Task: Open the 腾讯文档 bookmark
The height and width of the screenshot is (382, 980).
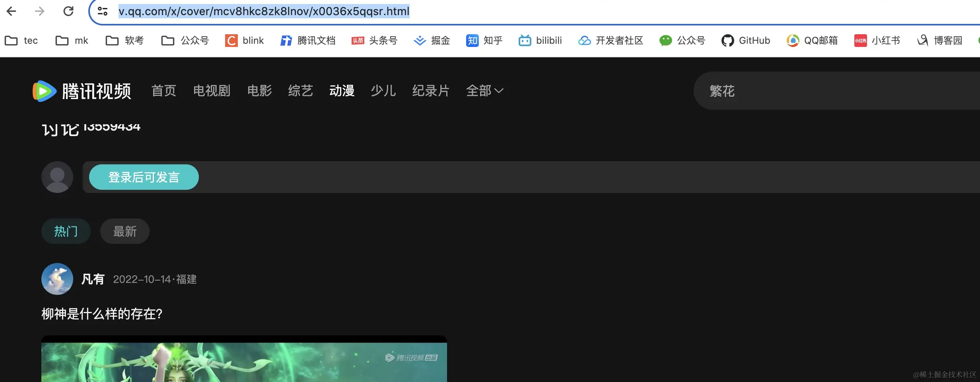Action: 308,41
